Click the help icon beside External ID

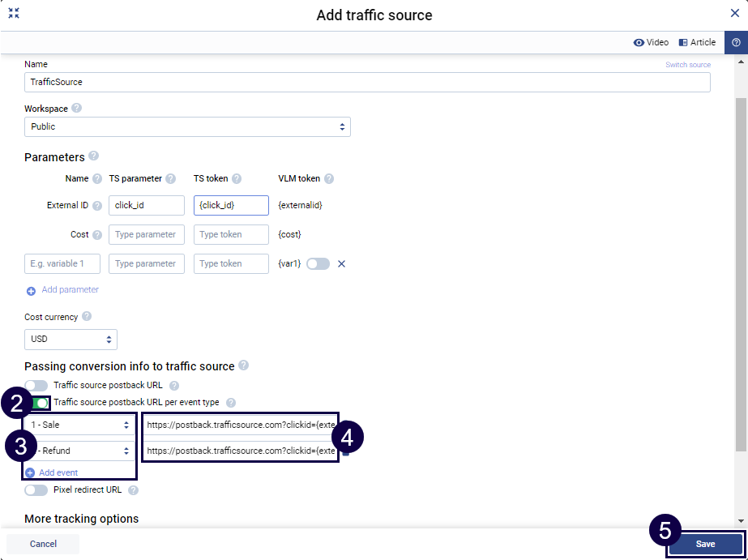pyautogui.click(x=97, y=206)
